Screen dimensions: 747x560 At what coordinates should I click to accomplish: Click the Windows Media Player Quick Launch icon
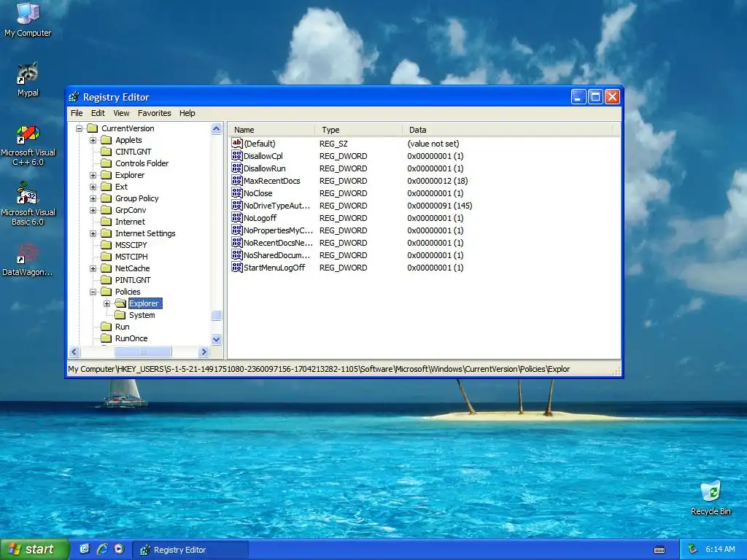tap(119, 549)
